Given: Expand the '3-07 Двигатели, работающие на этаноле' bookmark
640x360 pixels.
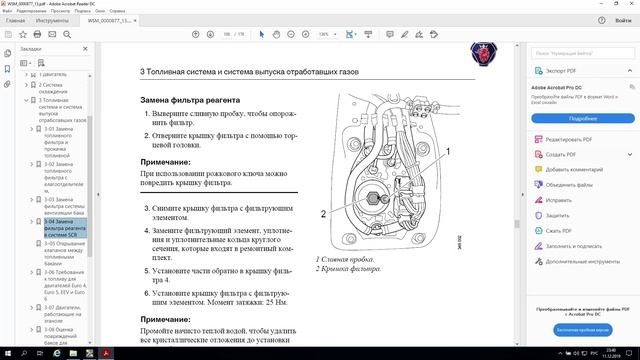Looking at the screenshot, I should point(32,308).
